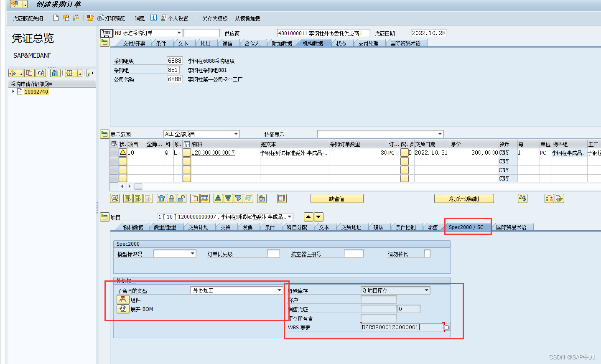Click the hold/park document toolbar icon
Image resolution: width=601 pixels, height=364 pixels.
[76, 18]
